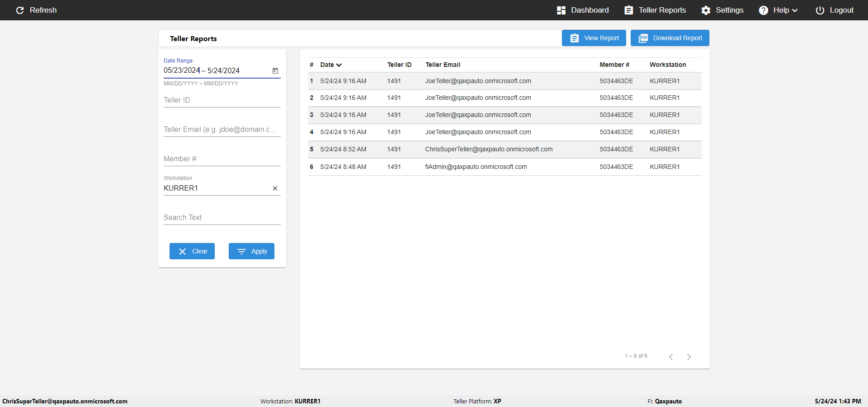Viewport: 868px width, 407px height.
Task: Click the Workstation column header
Action: pos(668,65)
